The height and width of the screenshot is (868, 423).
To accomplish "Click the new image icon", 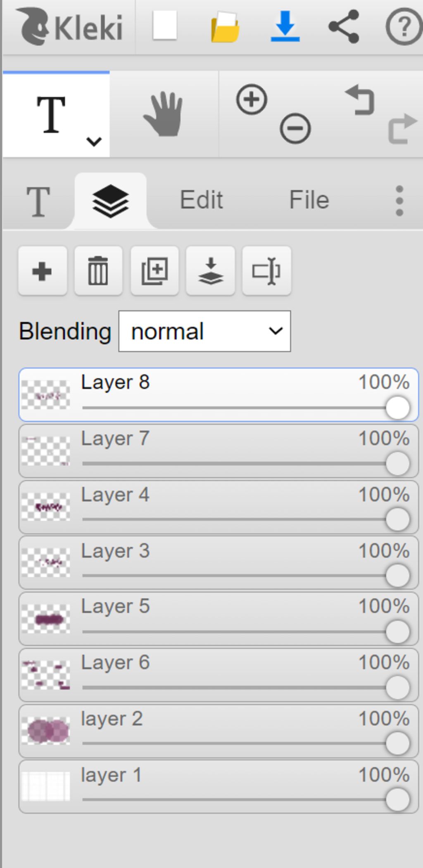I will point(165,26).
